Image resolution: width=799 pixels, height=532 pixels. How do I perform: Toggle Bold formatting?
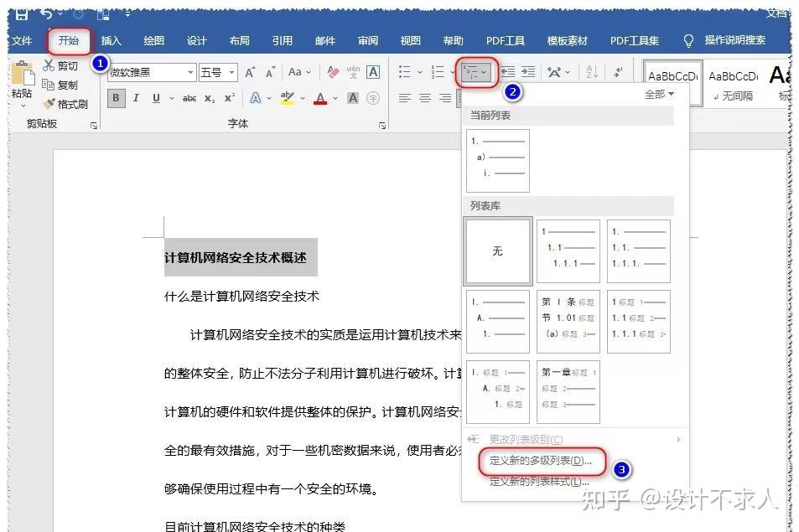(x=117, y=98)
